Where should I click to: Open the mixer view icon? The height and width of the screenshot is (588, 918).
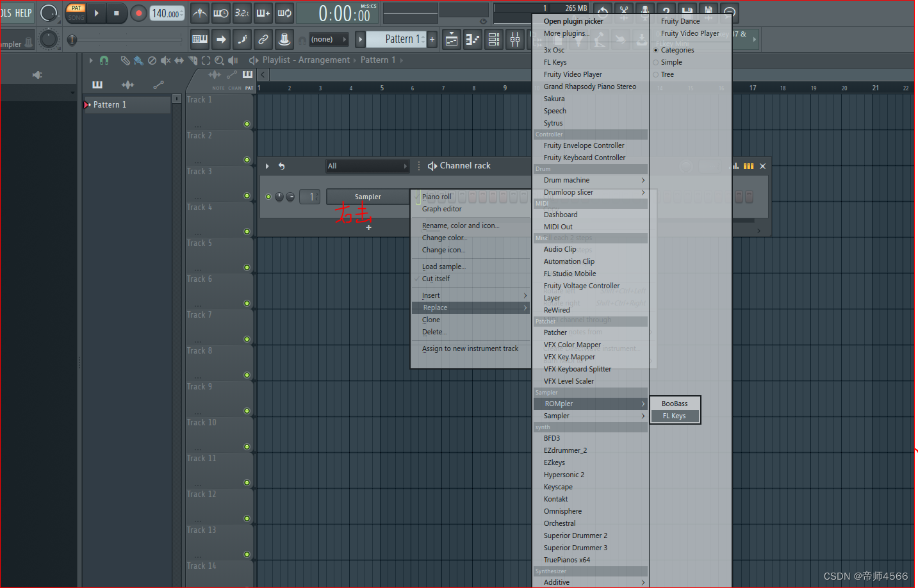[515, 40]
